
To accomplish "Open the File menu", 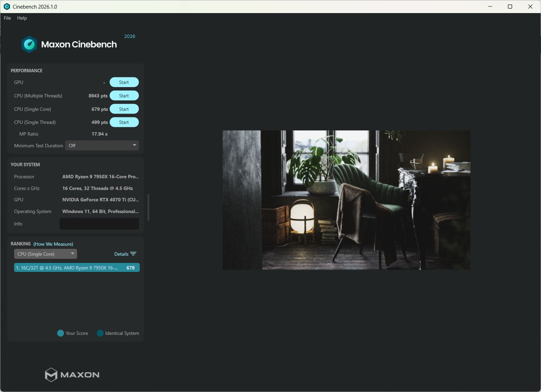I will pos(7,18).
